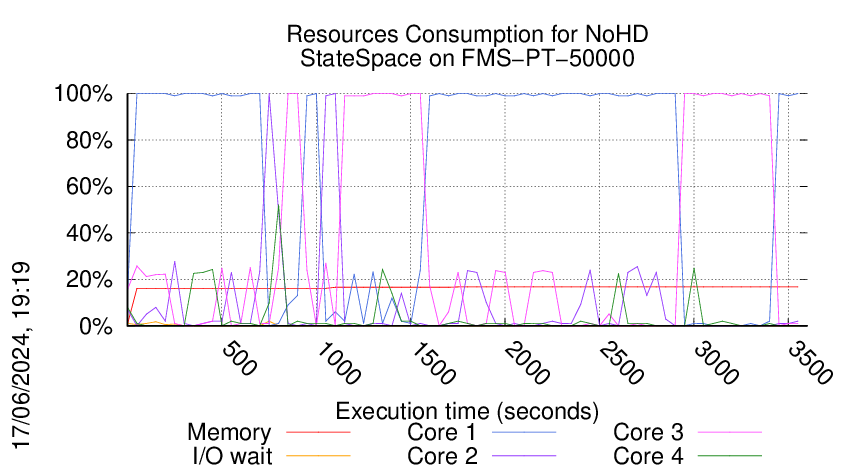Click the 'Execution time (seconds)' axis title
The image size is (850, 475).
pos(467,411)
